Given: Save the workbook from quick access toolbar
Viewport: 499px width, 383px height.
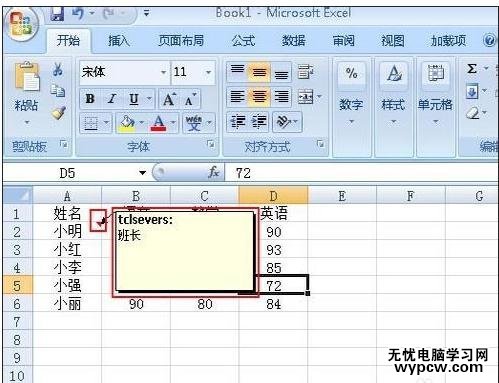Looking at the screenshot, I should click(x=57, y=14).
